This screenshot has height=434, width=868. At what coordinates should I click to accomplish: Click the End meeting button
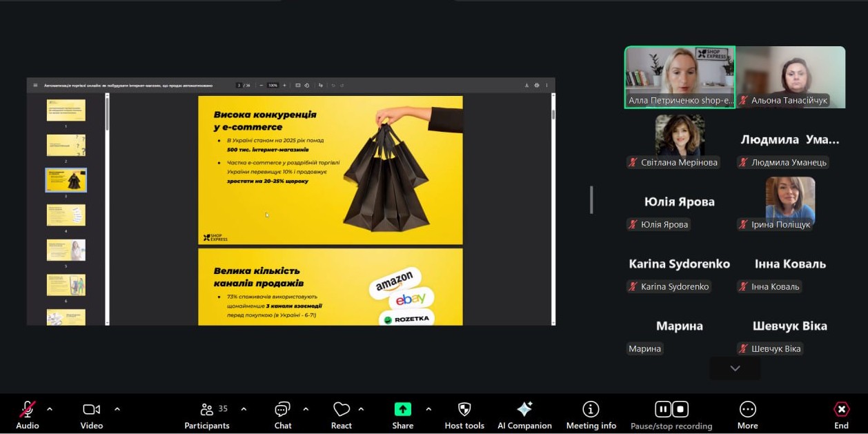point(841,409)
